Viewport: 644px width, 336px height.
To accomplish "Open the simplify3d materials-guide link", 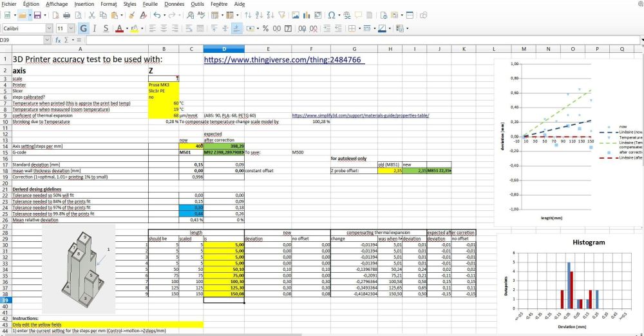I will pyautogui.click(x=361, y=115).
